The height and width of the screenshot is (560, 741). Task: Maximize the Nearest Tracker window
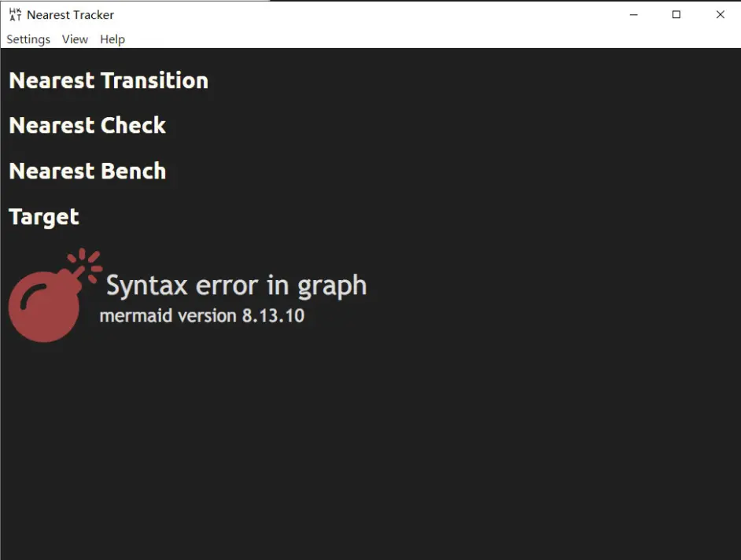coord(676,15)
